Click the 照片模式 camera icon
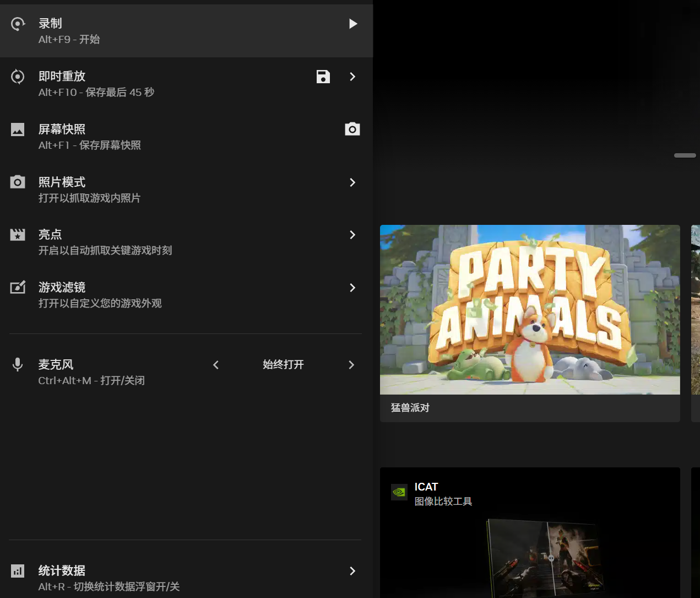The width and height of the screenshot is (700, 598). [x=18, y=182]
